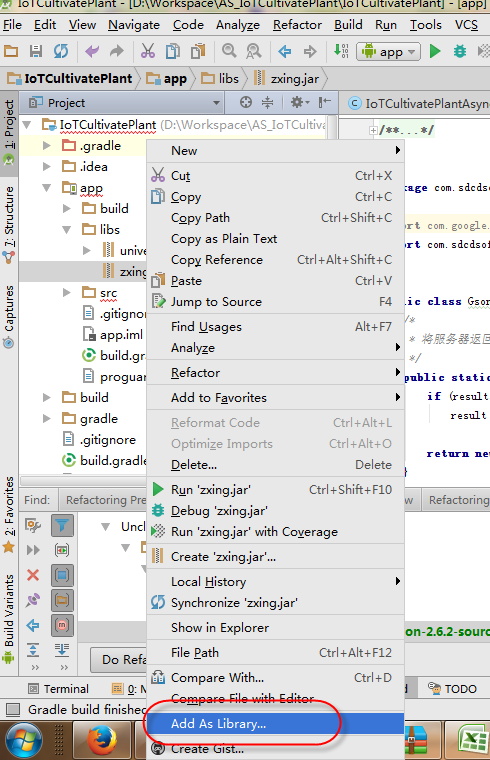490x760 pixels.
Task: Click the Back navigation arrow icon
Action: (285, 51)
